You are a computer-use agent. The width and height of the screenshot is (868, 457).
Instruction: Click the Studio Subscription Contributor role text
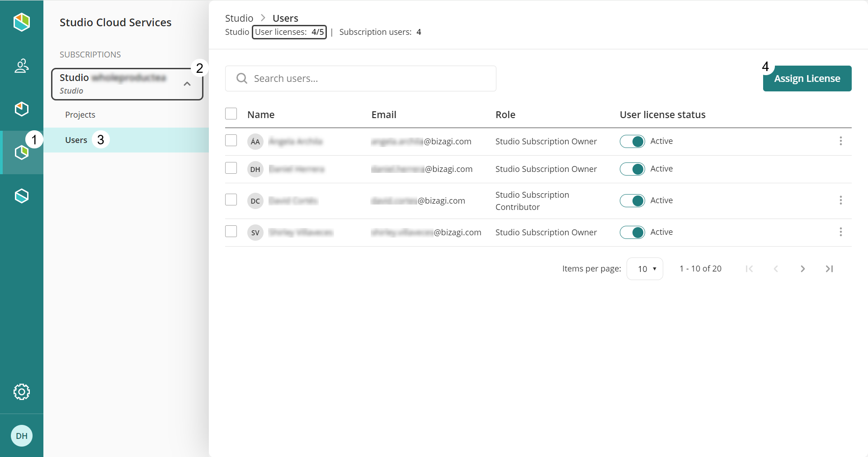532,201
